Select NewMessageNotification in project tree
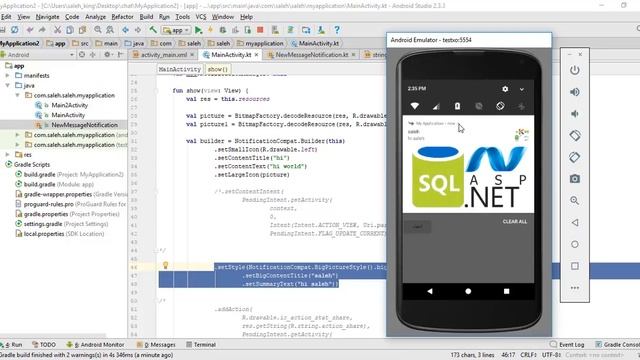 [x=84, y=125]
